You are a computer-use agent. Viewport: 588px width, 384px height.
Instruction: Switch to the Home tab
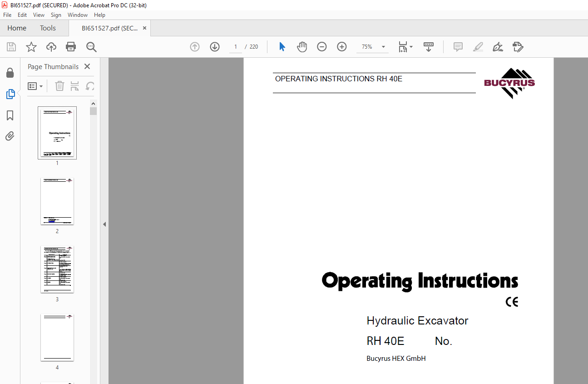[x=17, y=28]
